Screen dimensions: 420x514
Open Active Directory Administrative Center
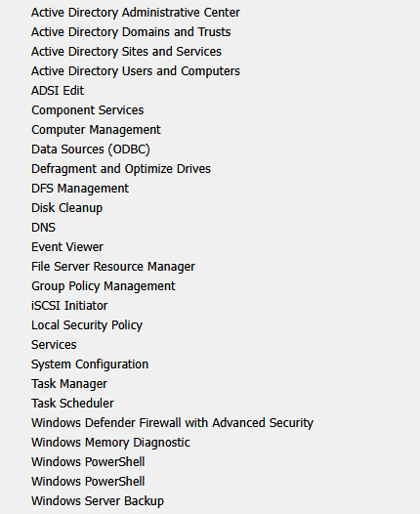(136, 13)
